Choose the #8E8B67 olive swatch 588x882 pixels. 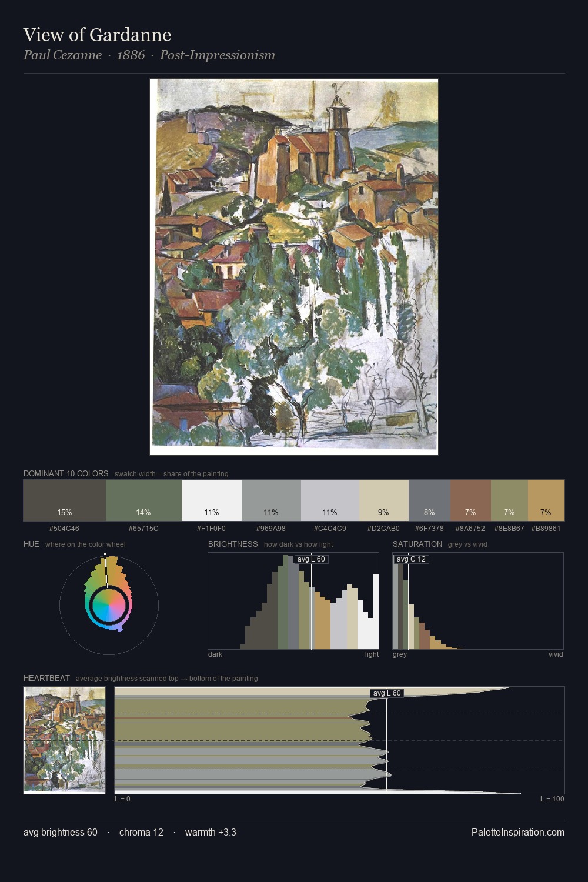tap(509, 500)
